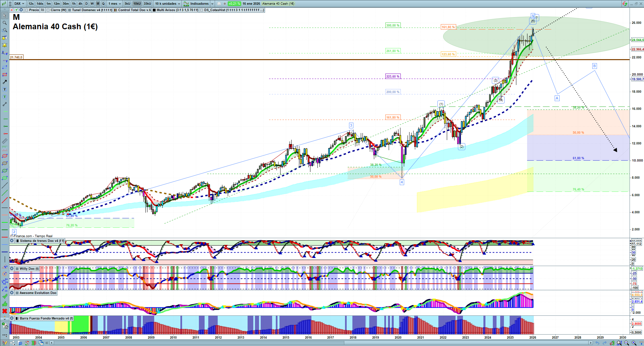The height and width of the screenshot is (346, 644).
Task: Toggle the DS_CotasHist indicator checkbox
Action: tap(202, 10)
